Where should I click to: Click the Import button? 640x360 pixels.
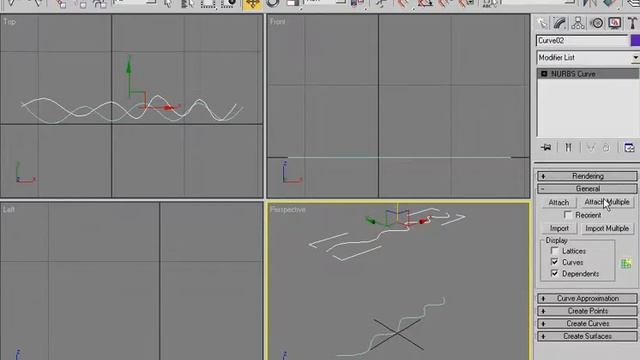(559, 229)
